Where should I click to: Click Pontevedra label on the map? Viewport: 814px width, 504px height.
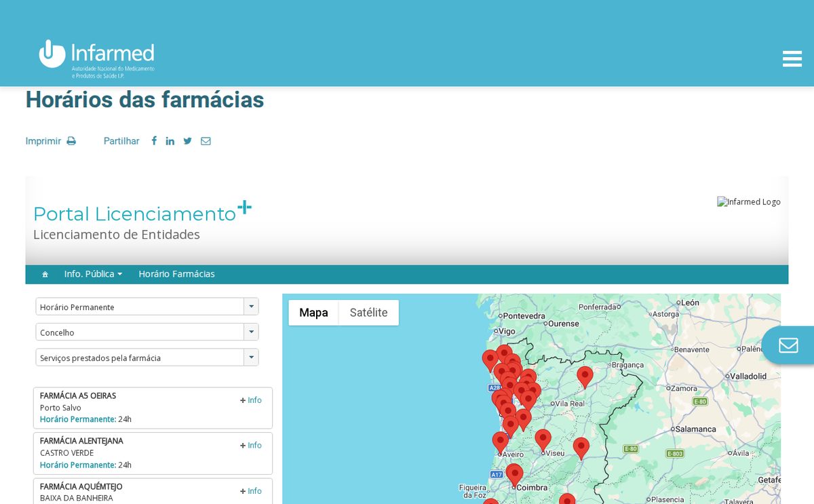(x=524, y=315)
